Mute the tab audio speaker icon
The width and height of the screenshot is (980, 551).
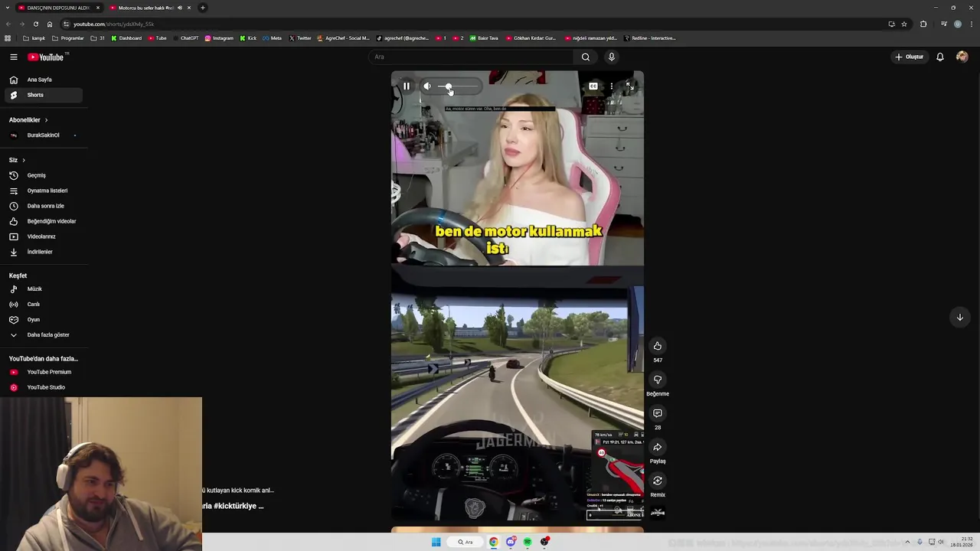click(x=180, y=8)
